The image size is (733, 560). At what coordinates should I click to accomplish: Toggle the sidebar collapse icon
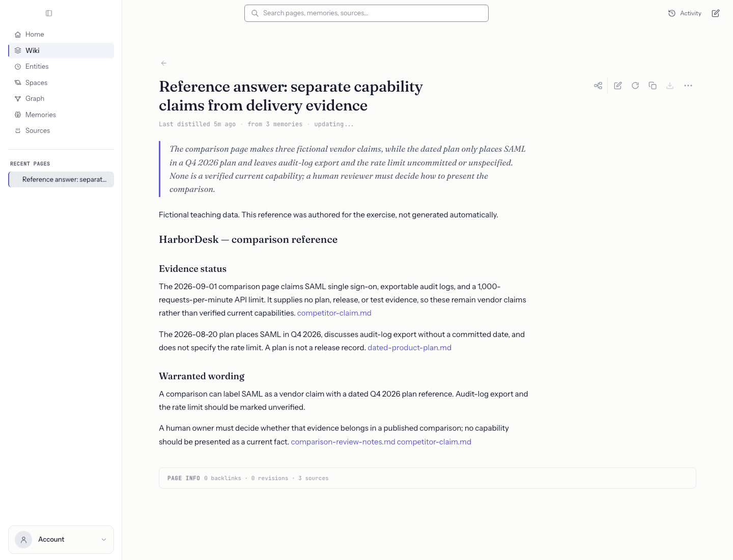(49, 13)
